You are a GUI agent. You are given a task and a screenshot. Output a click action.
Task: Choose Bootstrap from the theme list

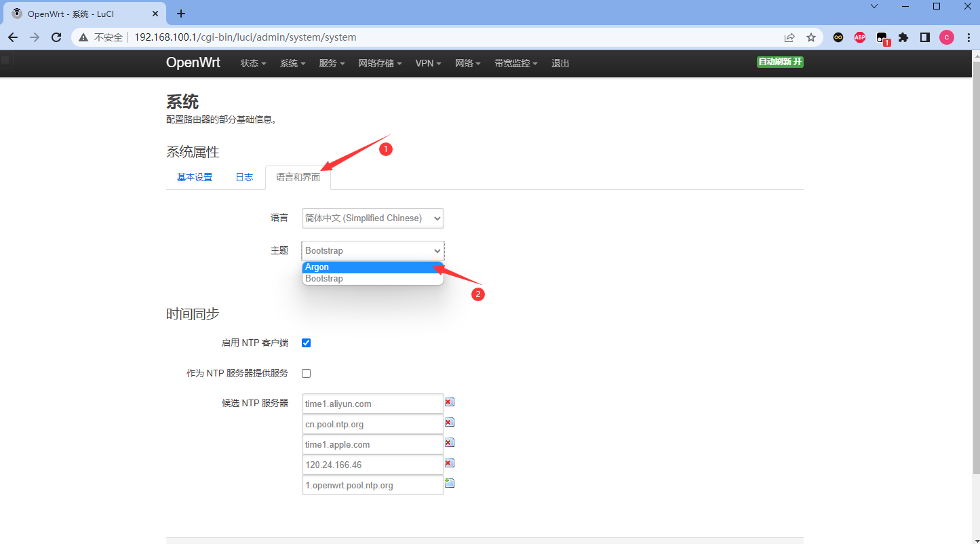372,279
